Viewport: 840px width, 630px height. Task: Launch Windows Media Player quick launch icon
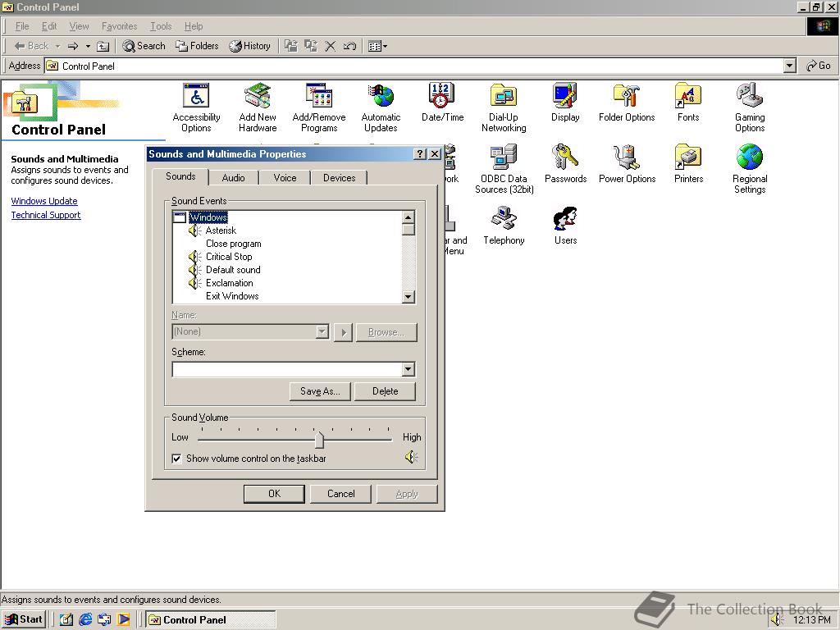click(x=123, y=619)
